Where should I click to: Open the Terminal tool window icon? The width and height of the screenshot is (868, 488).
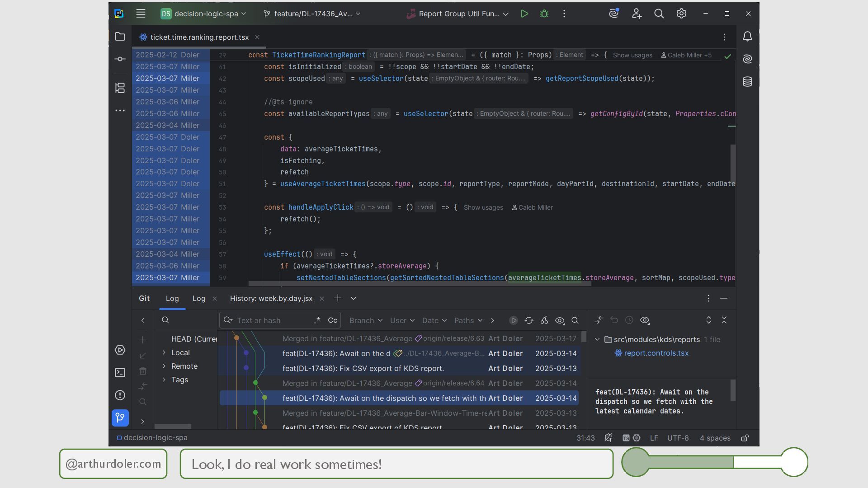pyautogui.click(x=120, y=373)
